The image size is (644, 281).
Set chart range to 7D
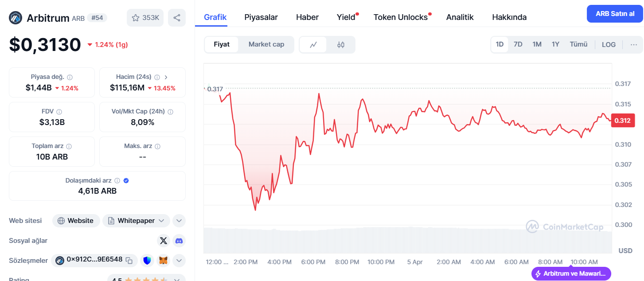click(x=518, y=44)
